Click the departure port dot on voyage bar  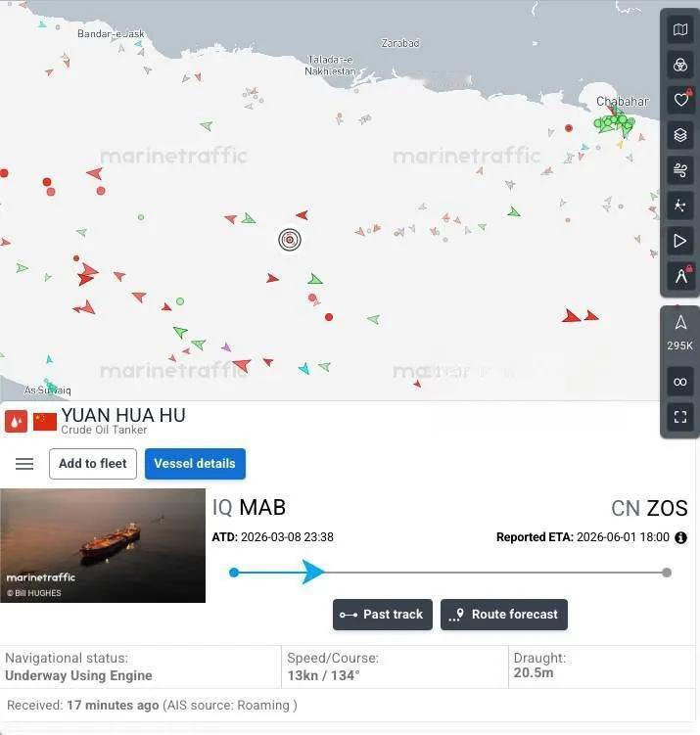coord(234,573)
